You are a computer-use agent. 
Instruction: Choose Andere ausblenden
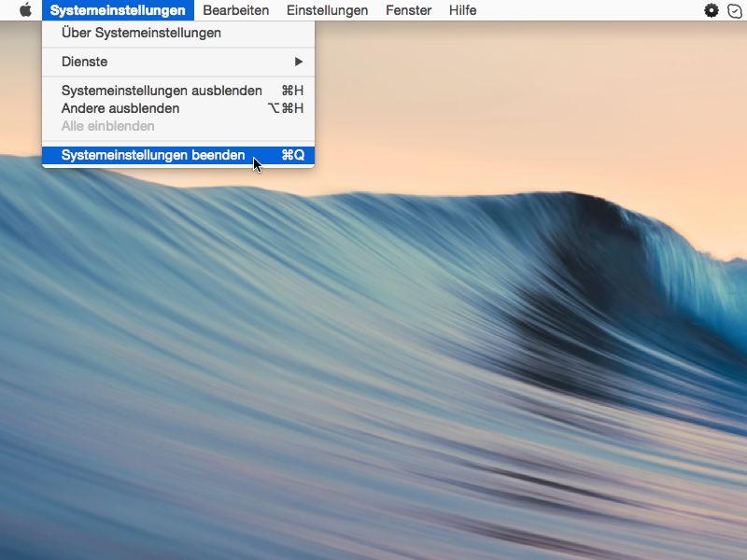178,108
